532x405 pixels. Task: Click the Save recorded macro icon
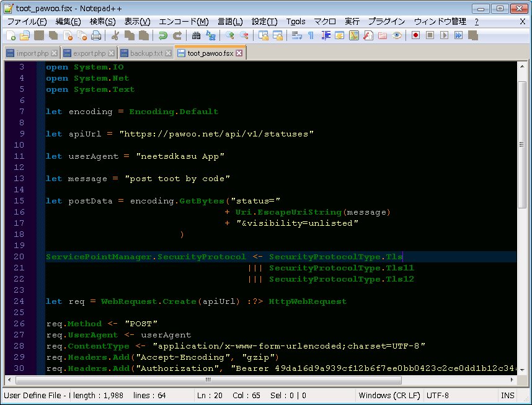click(x=472, y=35)
